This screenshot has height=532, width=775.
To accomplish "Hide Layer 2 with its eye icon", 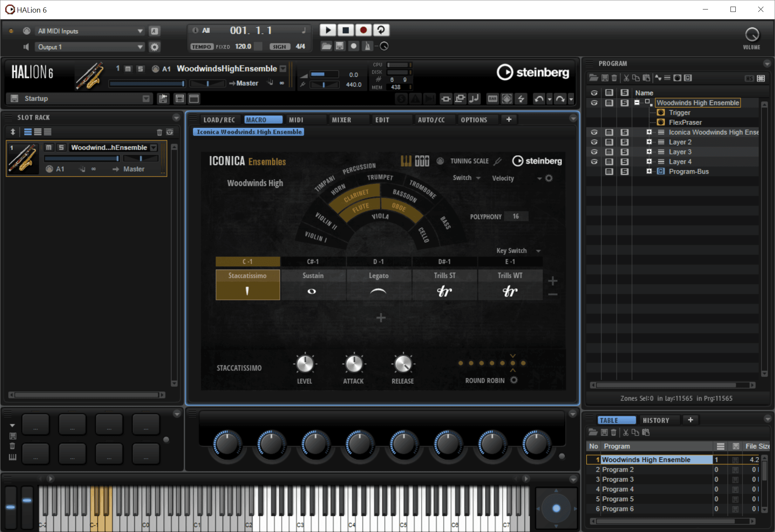I will click(x=594, y=142).
